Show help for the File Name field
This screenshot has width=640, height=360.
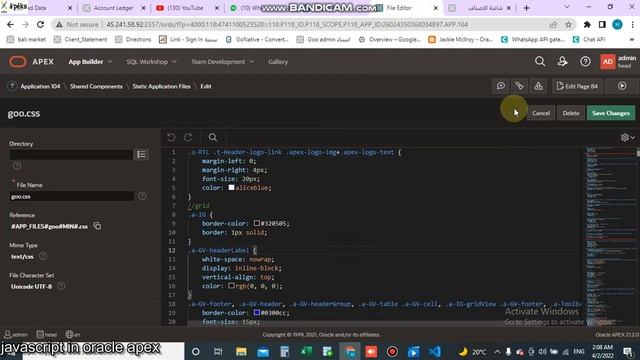142,196
